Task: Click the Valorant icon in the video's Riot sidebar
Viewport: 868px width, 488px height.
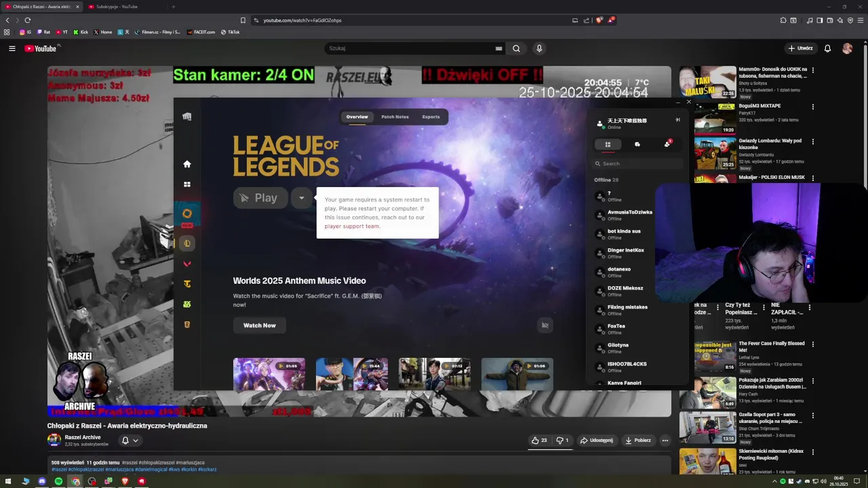Action: [x=187, y=264]
